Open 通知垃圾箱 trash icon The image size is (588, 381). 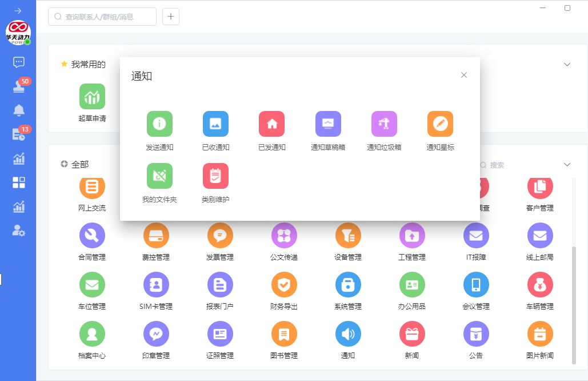pyautogui.click(x=384, y=124)
